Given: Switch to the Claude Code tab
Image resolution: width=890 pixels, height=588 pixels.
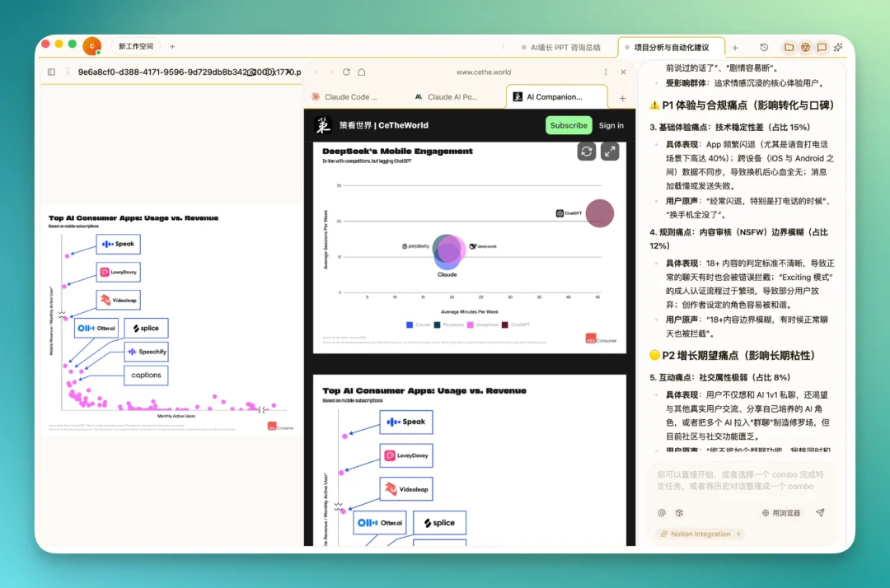Looking at the screenshot, I should [x=349, y=96].
